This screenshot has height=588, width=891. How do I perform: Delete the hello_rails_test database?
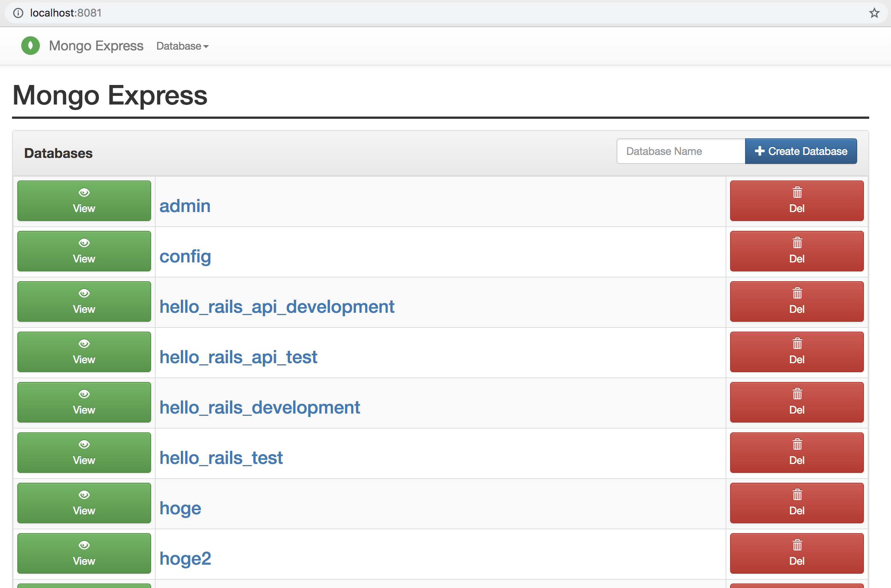pos(797,453)
